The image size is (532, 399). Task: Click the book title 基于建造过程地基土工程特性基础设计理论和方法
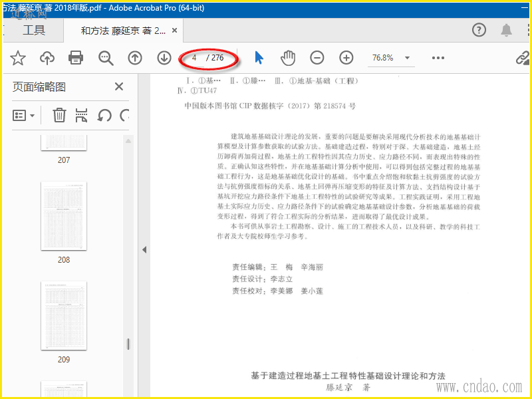pos(348,376)
